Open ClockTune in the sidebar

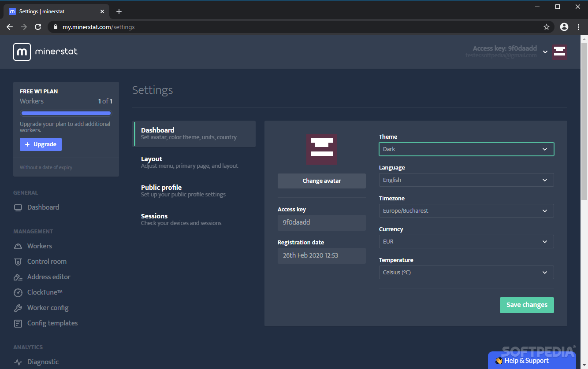coord(45,292)
